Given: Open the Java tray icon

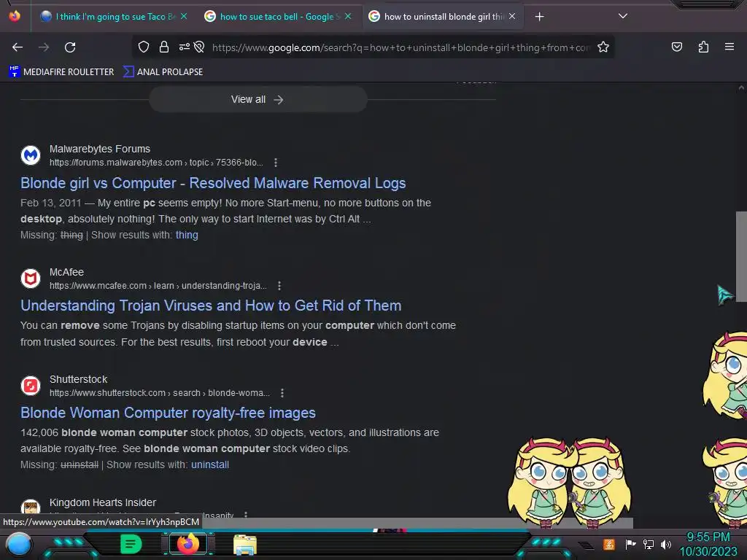Looking at the screenshot, I should pos(608,544).
